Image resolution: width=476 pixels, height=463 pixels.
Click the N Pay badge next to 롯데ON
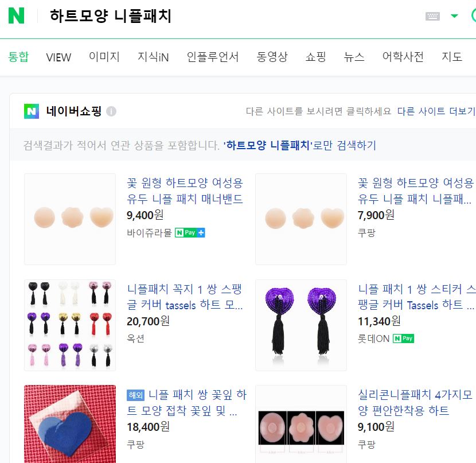[x=403, y=339]
